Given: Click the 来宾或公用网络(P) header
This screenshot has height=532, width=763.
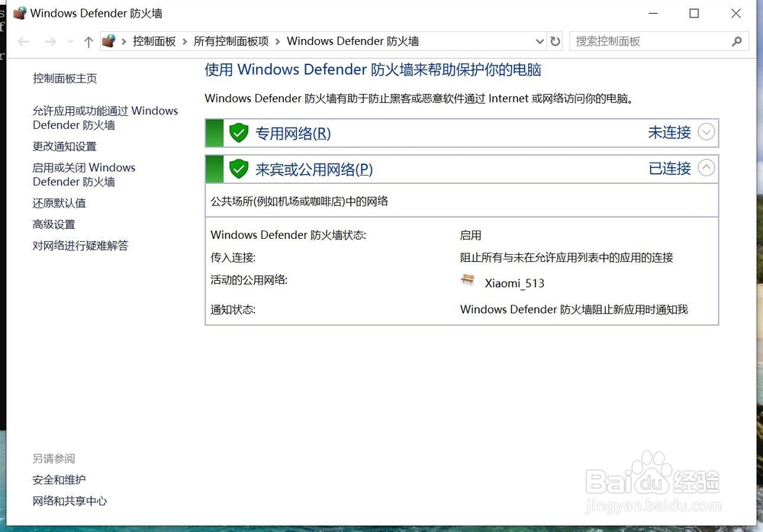Looking at the screenshot, I should pos(314,169).
